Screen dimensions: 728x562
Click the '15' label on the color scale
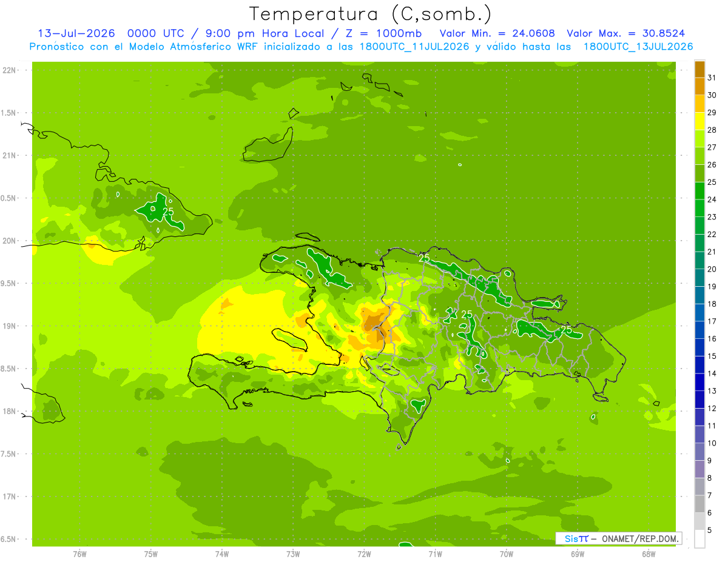tap(712, 356)
